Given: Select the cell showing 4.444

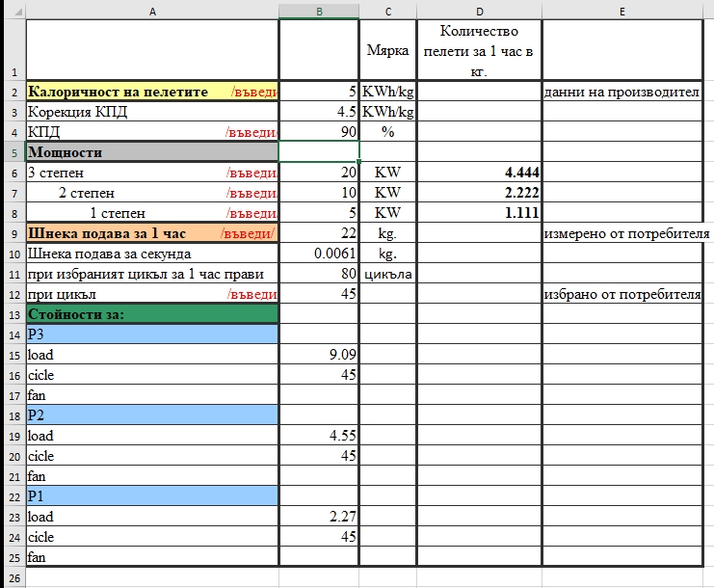Looking at the screenshot, I should (479, 173).
